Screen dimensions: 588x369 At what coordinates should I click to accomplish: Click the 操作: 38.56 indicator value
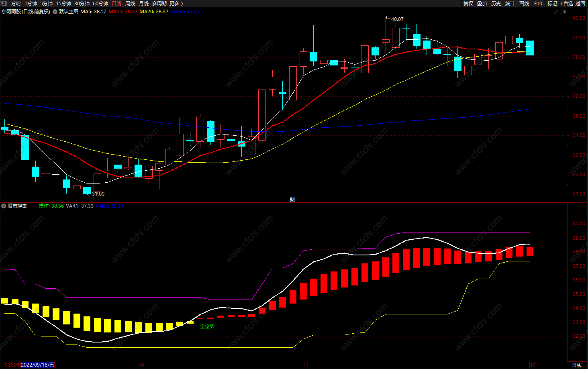point(51,206)
